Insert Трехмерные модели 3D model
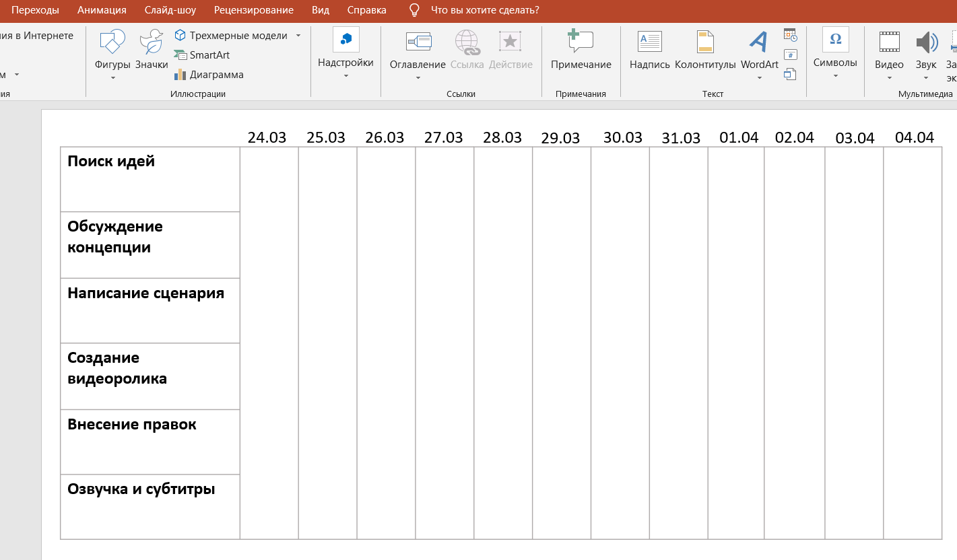Screen dimensions: 957x560 click(231, 36)
